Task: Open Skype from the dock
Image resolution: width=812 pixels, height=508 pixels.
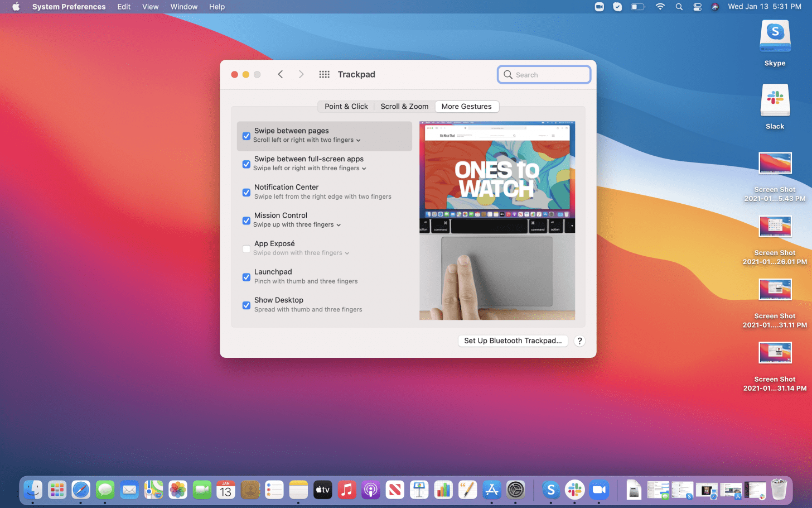Action: [550, 490]
